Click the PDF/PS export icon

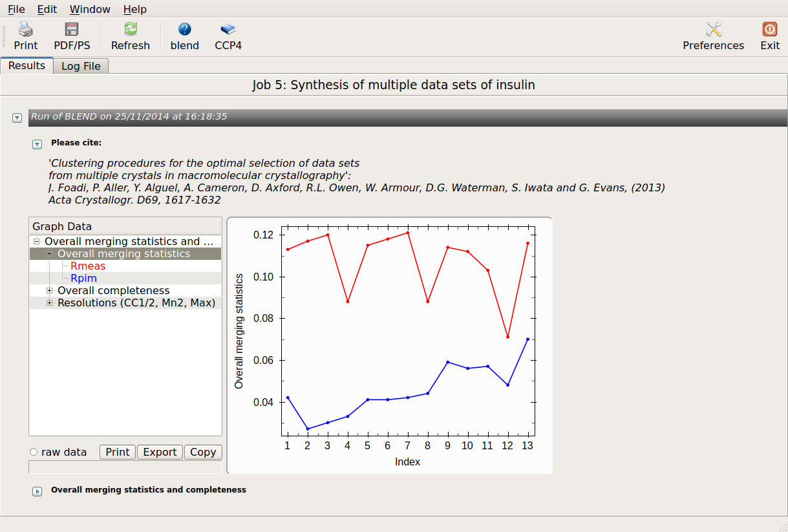coord(72,30)
